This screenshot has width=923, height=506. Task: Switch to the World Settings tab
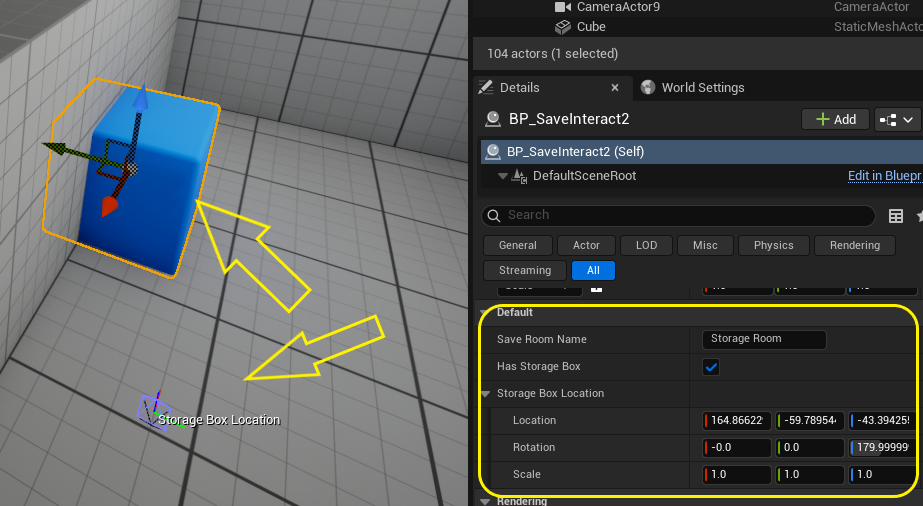click(702, 87)
